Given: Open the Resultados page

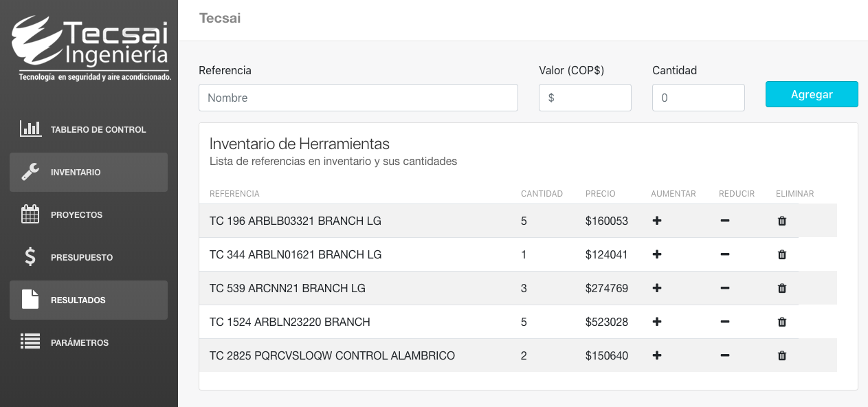Looking at the screenshot, I should 78,300.
